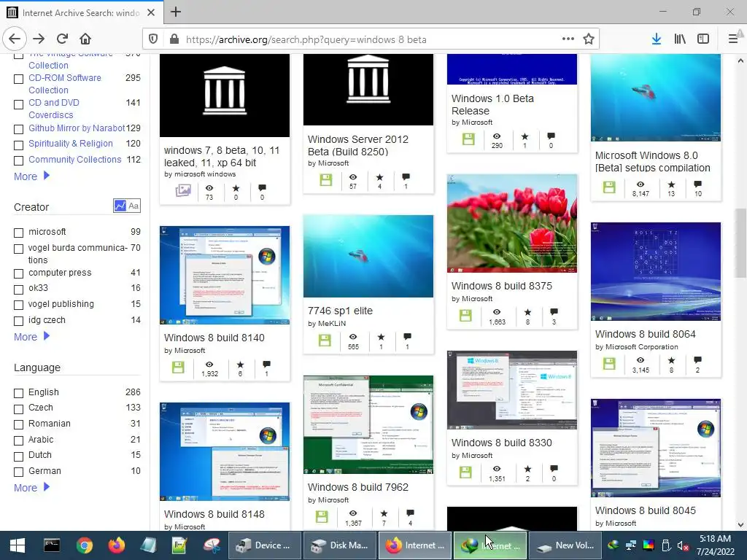Screen dimensions: 747x560
Task: Open Community Collections facet link
Action: pyautogui.click(x=75, y=160)
